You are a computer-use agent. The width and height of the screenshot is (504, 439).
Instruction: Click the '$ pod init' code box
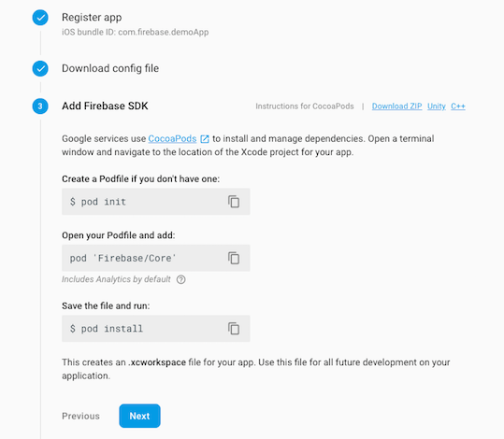click(x=156, y=202)
